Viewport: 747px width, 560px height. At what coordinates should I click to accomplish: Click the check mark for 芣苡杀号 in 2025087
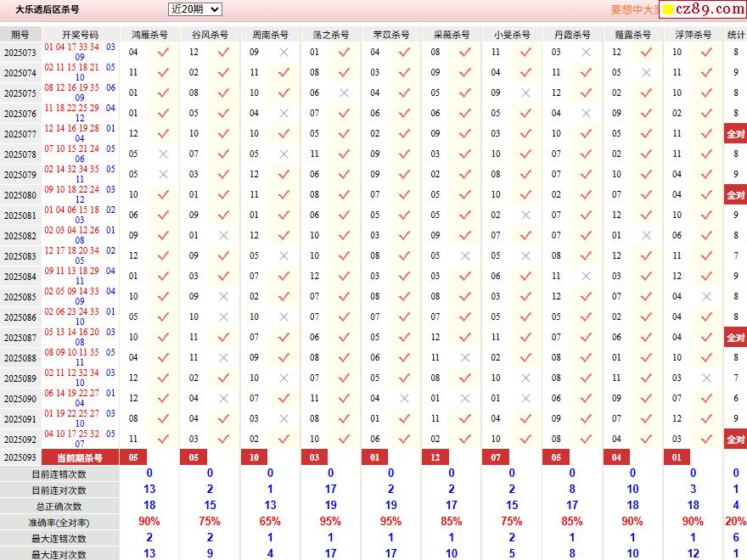[404, 338]
